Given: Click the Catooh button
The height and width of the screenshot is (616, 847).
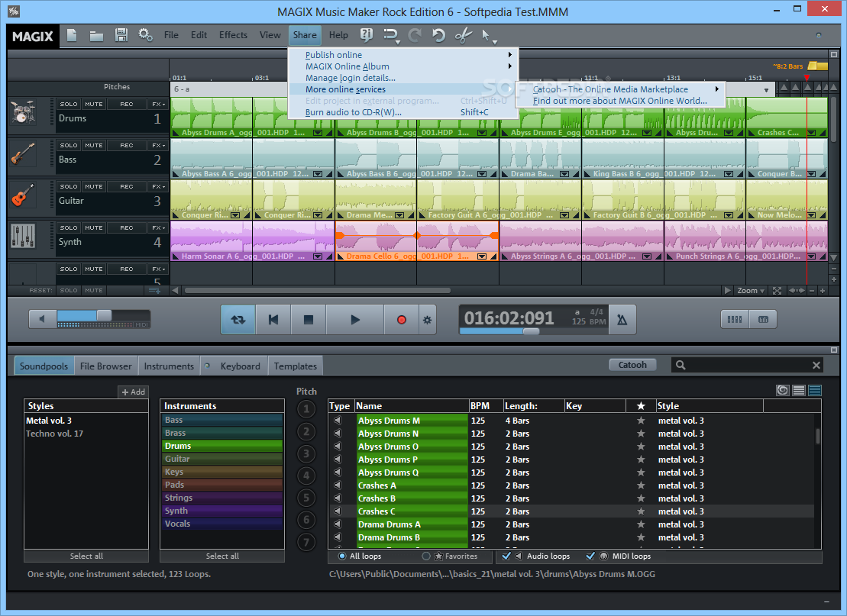Looking at the screenshot, I should (x=632, y=365).
